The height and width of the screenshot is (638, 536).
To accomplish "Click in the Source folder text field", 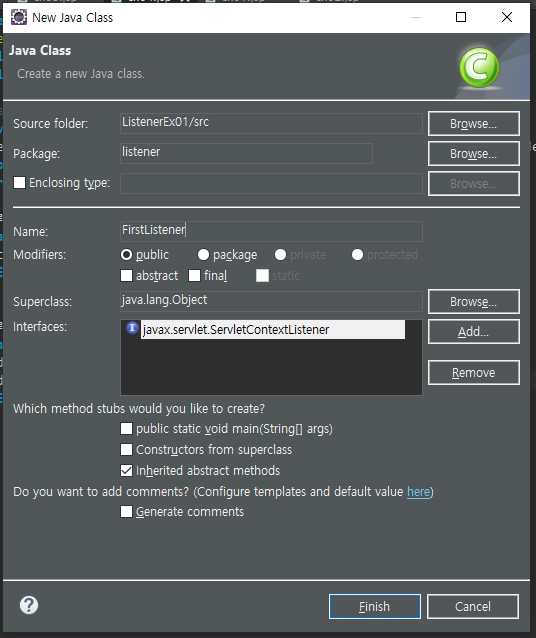I will coord(271,123).
